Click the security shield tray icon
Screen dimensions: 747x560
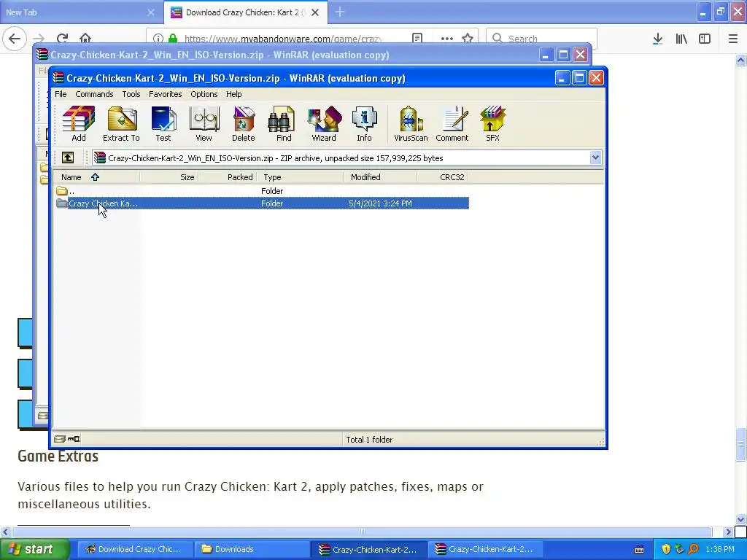666,549
